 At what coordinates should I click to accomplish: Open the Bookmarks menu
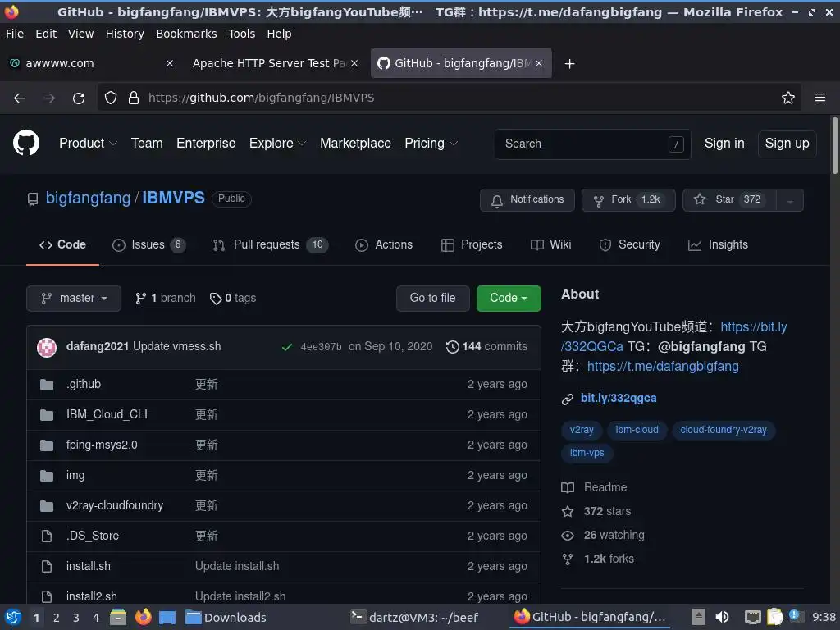[186, 34]
